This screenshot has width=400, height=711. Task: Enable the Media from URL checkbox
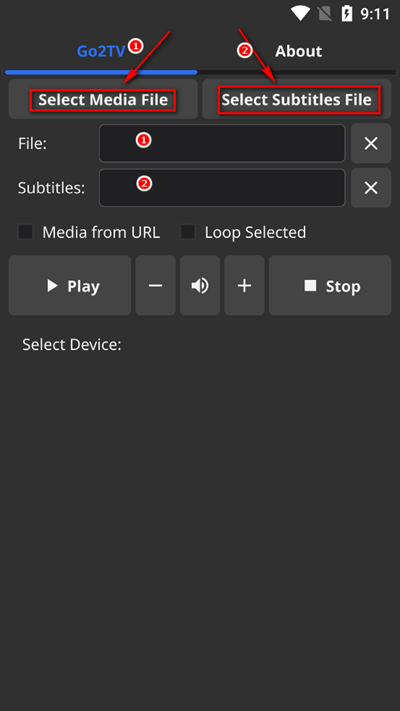point(25,232)
